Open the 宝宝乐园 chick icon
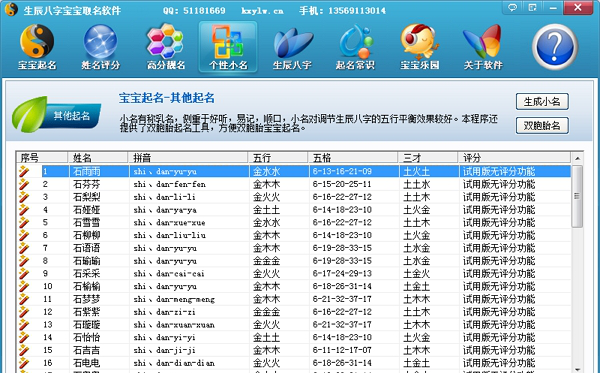The height and width of the screenshot is (387, 600). pyautogui.click(x=419, y=47)
